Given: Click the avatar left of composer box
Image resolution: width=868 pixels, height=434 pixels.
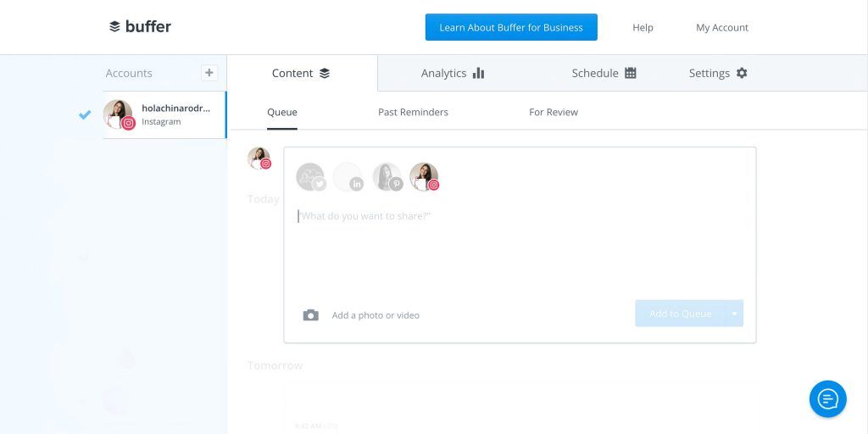Looking at the screenshot, I should (x=259, y=159).
